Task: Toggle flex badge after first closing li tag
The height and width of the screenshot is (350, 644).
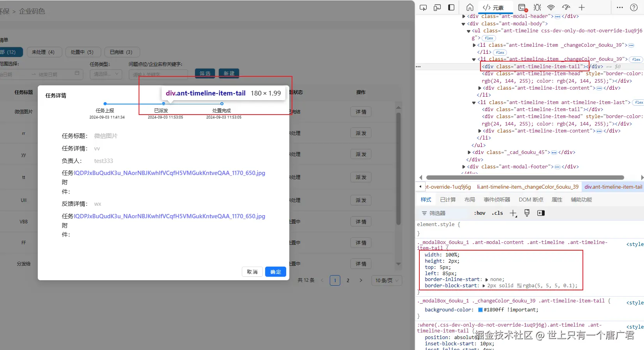Action: pyautogui.click(x=500, y=53)
